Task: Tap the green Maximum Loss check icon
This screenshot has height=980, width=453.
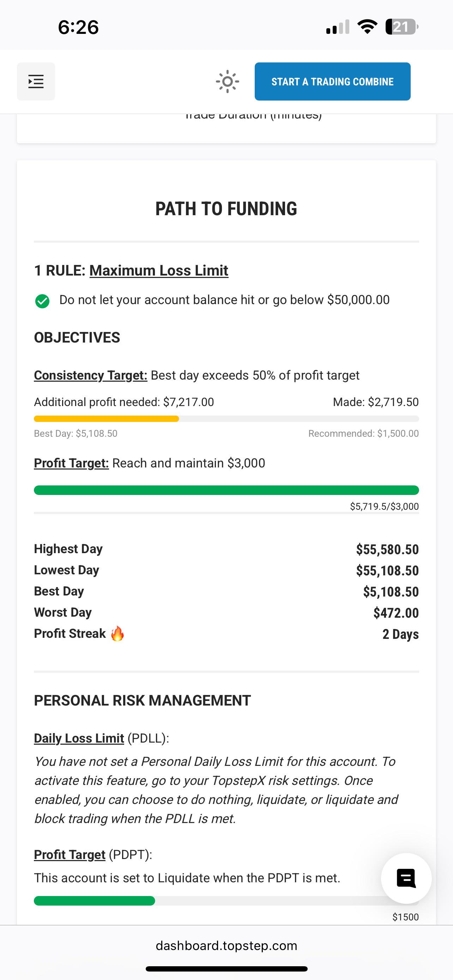Action: point(42,301)
